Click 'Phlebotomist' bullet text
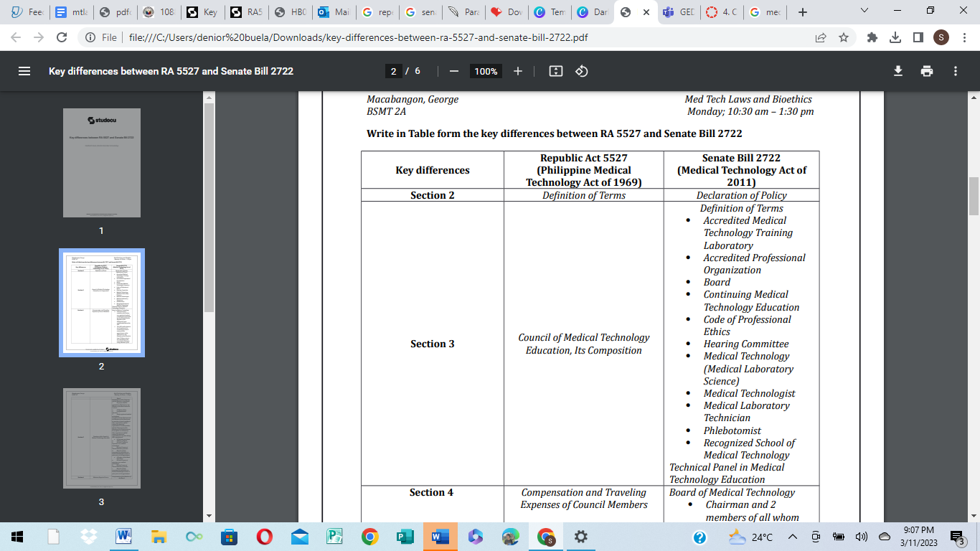Image resolution: width=980 pixels, height=551 pixels. click(732, 430)
